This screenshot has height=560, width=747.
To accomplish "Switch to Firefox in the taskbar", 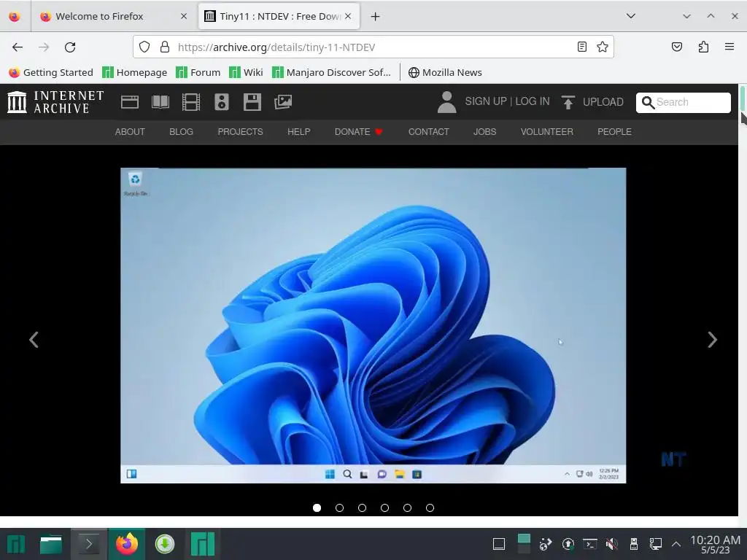I will pos(127,544).
